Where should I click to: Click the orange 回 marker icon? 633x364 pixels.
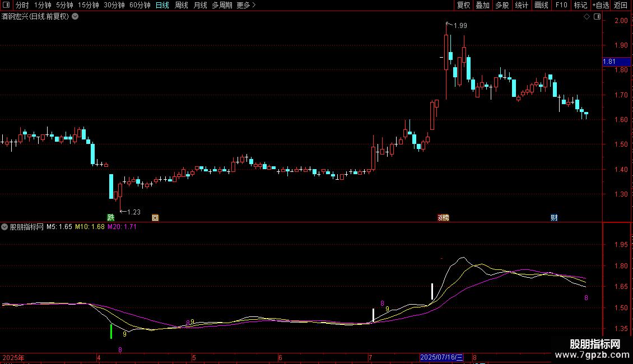(155, 217)
